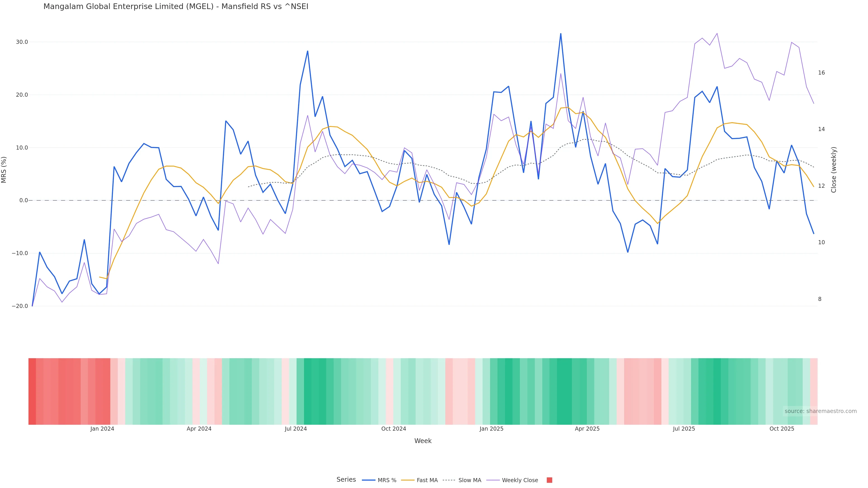Click the Jan 2024 x-axis tick label
Viewport: 868px width, 488px height.
(x=102, y=429)
